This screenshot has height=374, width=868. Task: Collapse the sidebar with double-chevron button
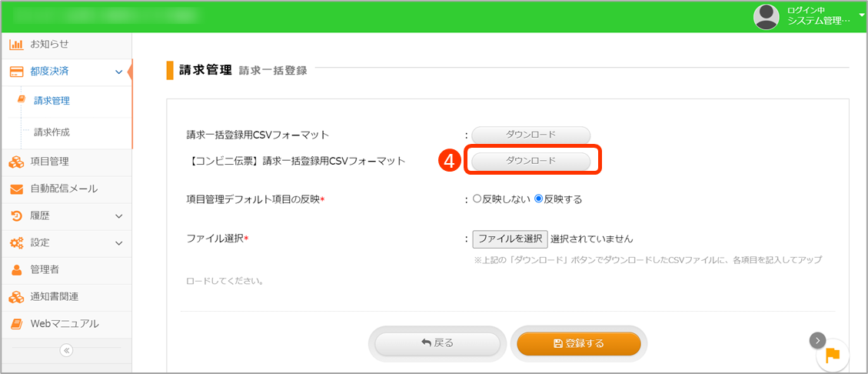pyautogui.click(x=66, y=350)
